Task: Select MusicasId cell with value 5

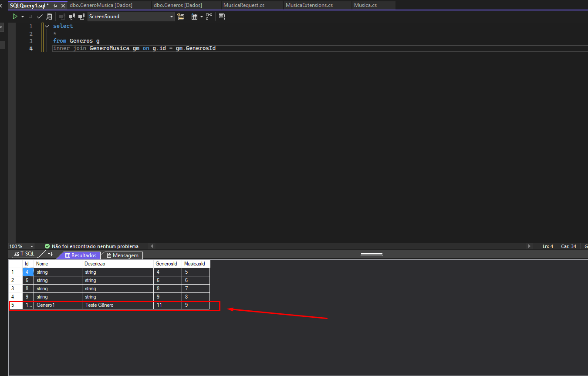Action: pos(196,272)
